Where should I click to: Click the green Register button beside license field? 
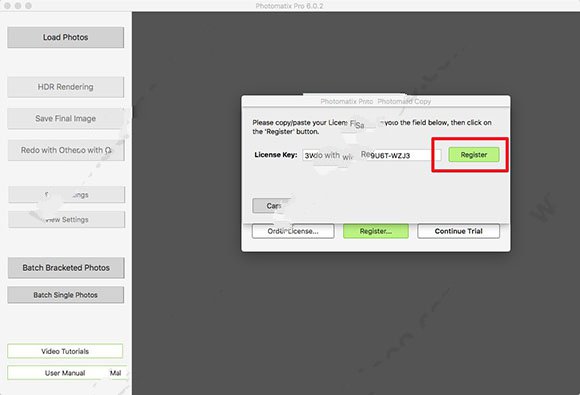[474, 155]
